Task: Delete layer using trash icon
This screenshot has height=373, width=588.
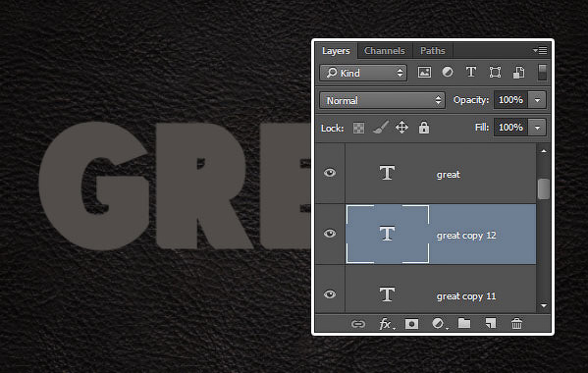Action: (x=516, y=324)
